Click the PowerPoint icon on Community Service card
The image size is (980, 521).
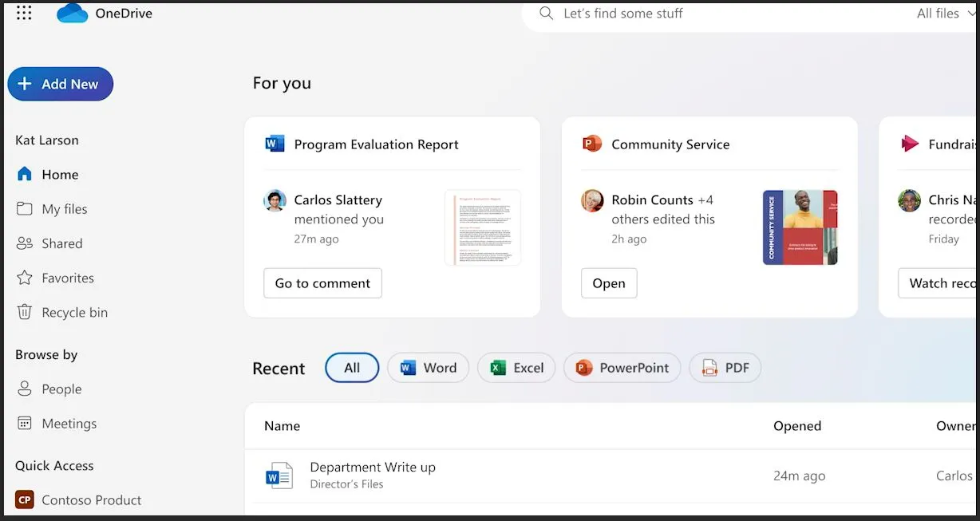tap(591, 144)
